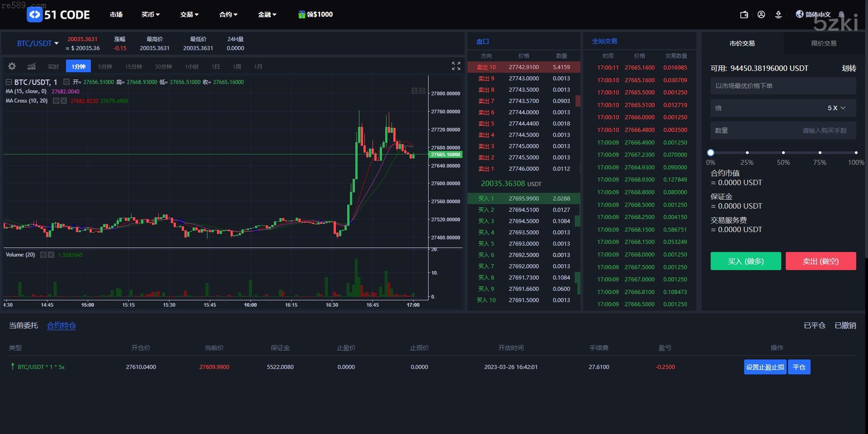Screen dimensions: 868x434
Task: Collapse the BTC/USDT chart legend
Action: pos(9,82)
